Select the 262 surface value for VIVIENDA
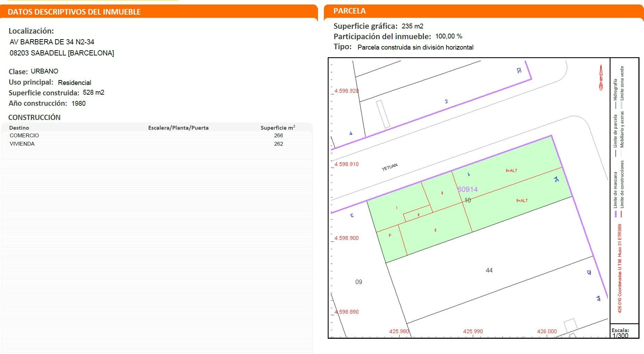 click(x=278, y=144)
